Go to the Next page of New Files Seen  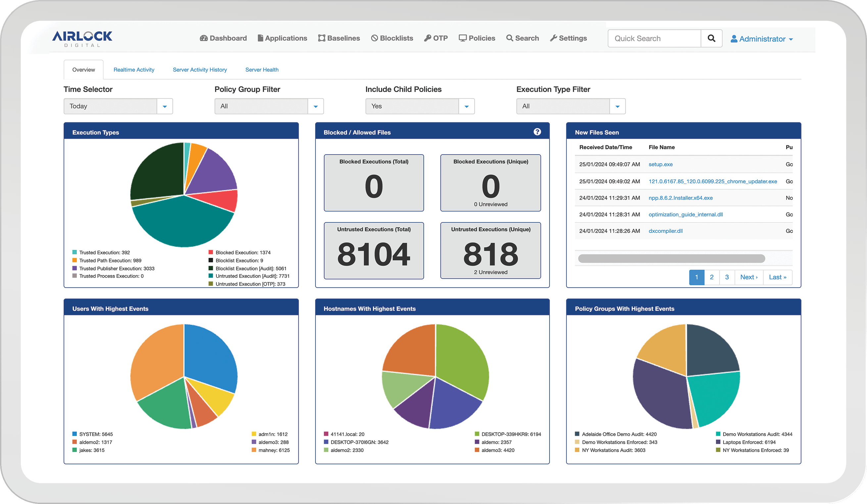tap(748, 277)
